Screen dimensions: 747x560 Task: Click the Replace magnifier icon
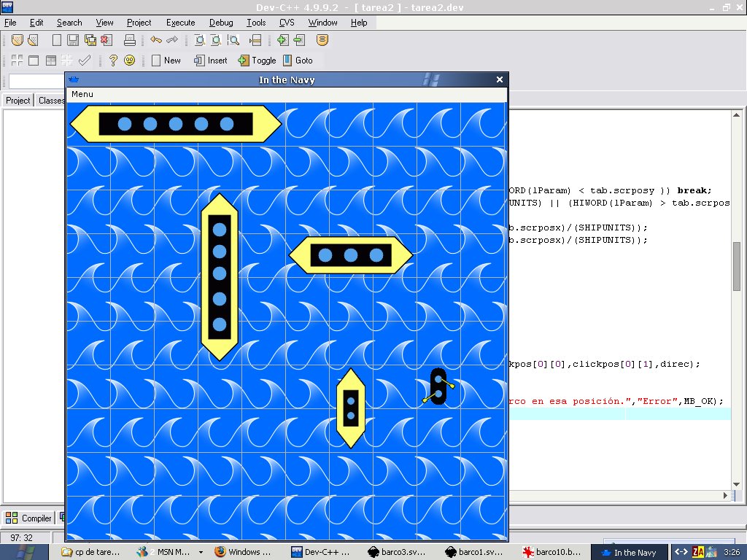216,40
